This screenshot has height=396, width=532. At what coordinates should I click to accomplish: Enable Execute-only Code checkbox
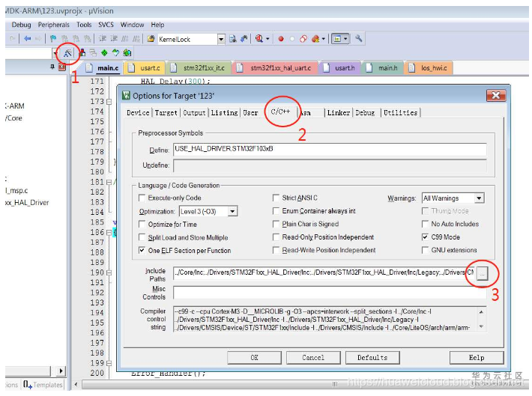[142, 198]
